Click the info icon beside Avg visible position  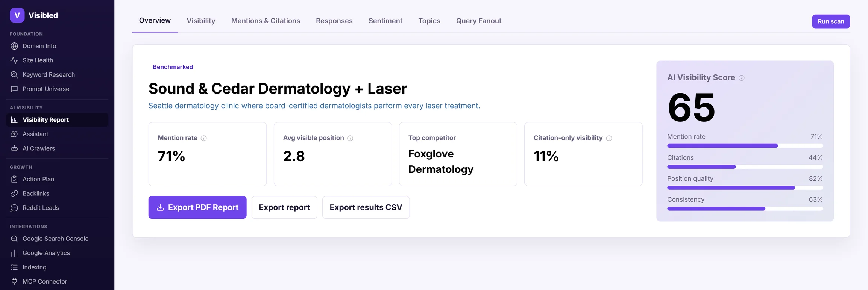click(x=350, y=138)
